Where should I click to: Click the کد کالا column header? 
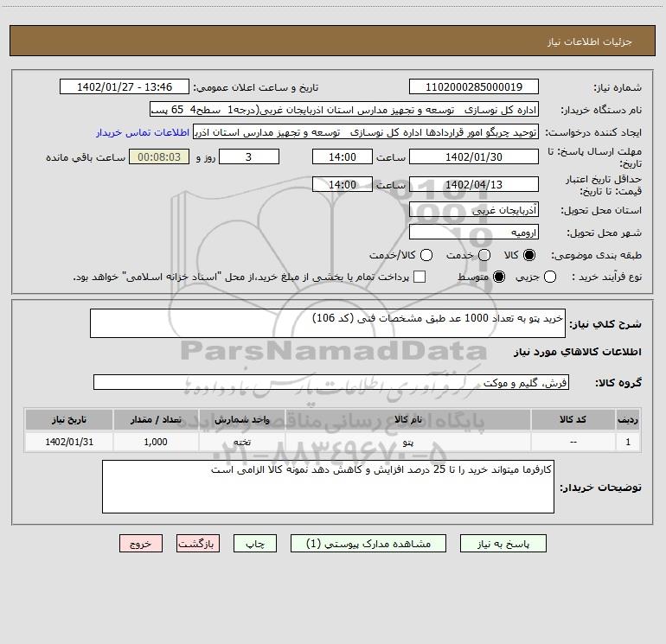573,420
